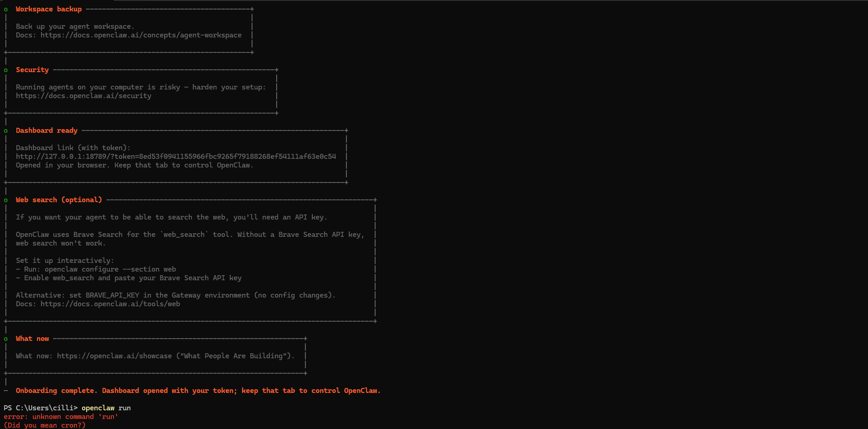Viewport: 868px width, 429px height.
Task: Open the docs.openclaw.ai/security link
Action: click(83, 96)
